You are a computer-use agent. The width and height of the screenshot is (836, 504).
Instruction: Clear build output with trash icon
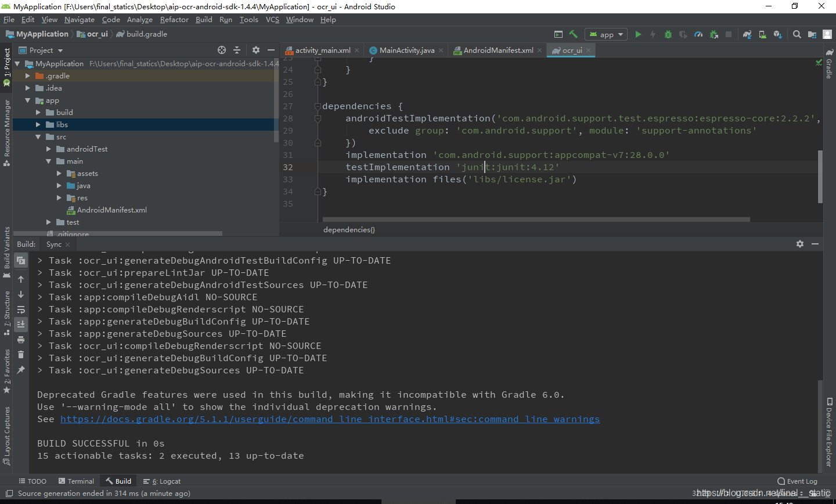pyautogui.click(x=21, y=355)
